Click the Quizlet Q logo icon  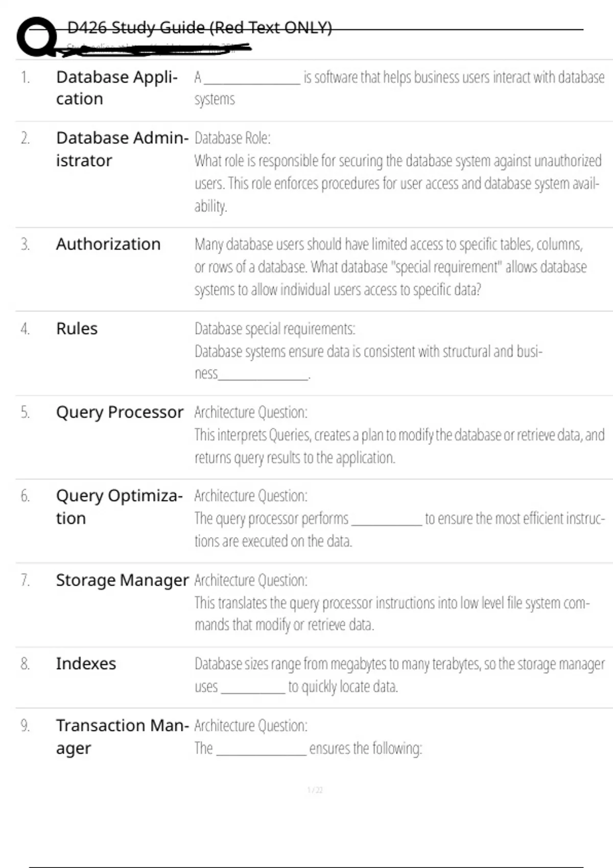click(x=37, y=36)
